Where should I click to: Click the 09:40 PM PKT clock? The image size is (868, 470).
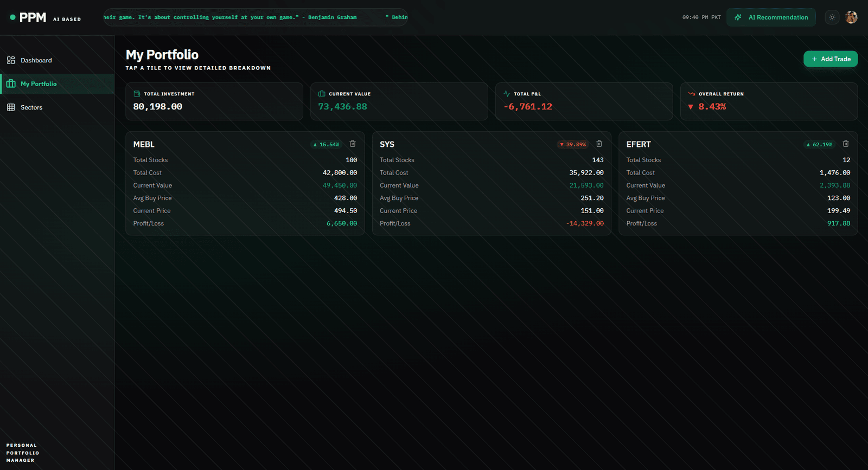pos(701,17)
